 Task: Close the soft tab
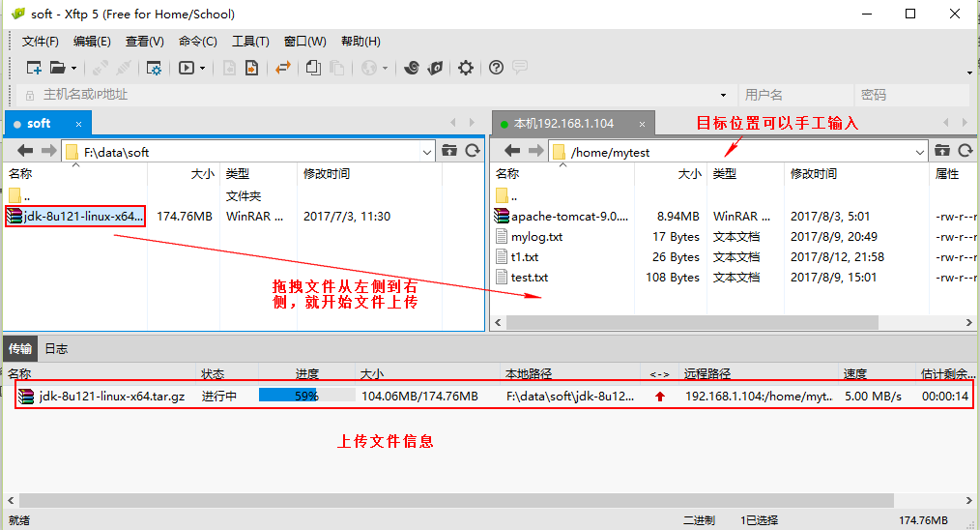(x=79, y=124)
